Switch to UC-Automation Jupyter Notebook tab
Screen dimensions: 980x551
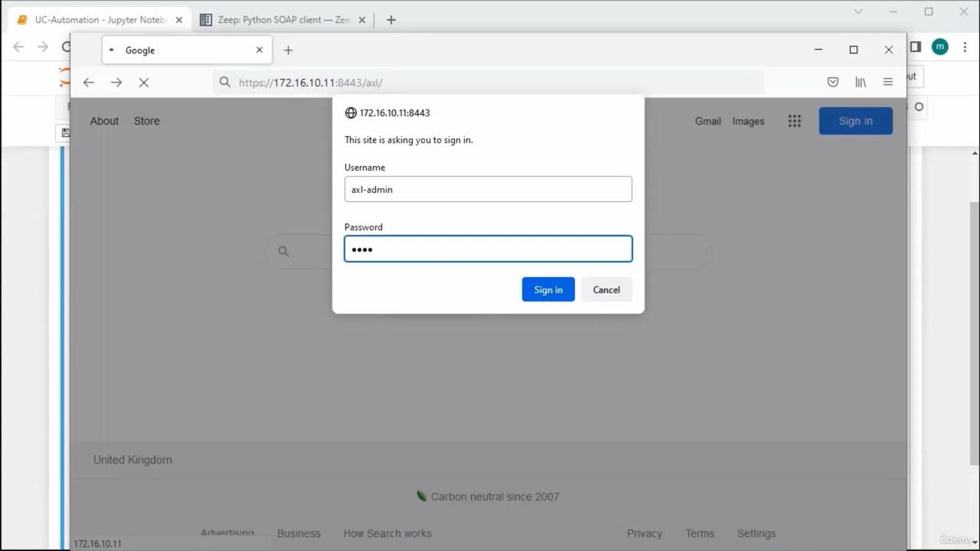[x=100, y=20]
